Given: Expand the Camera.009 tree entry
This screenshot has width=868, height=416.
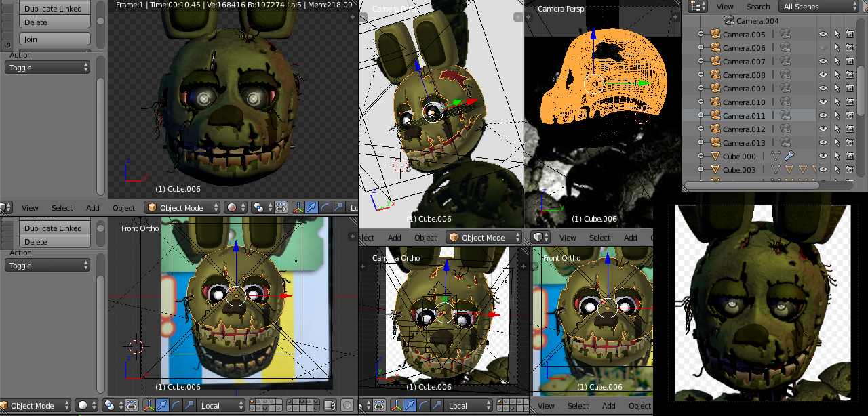Looking at the screenshot, I should [x=701, y=88].
